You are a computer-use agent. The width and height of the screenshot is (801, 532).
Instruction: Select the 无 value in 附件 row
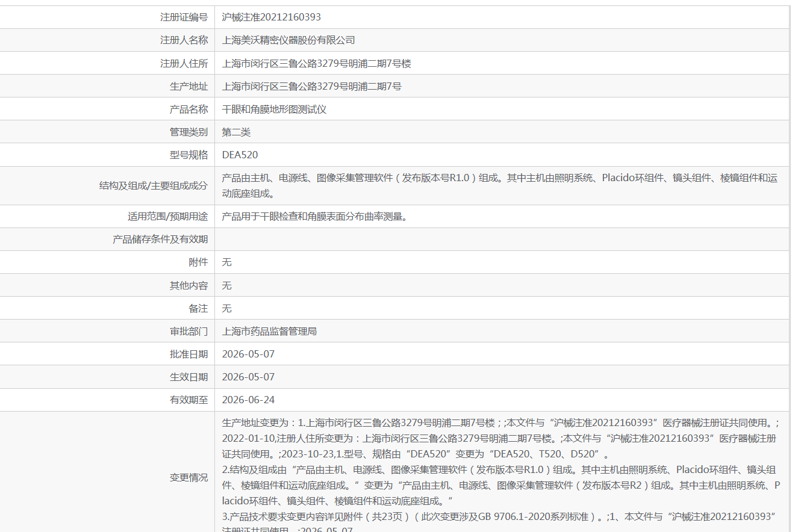click(226, 262)
